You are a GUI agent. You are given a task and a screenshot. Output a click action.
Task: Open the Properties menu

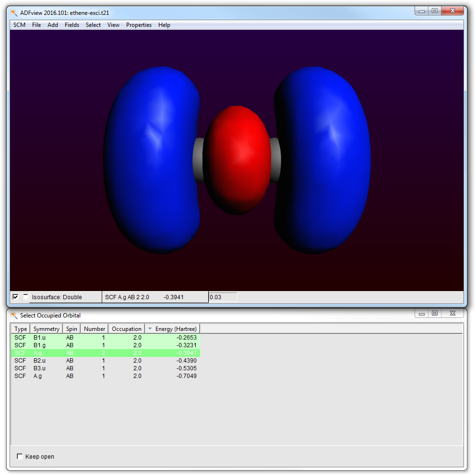pyautogui.click(x=139, y=25)
